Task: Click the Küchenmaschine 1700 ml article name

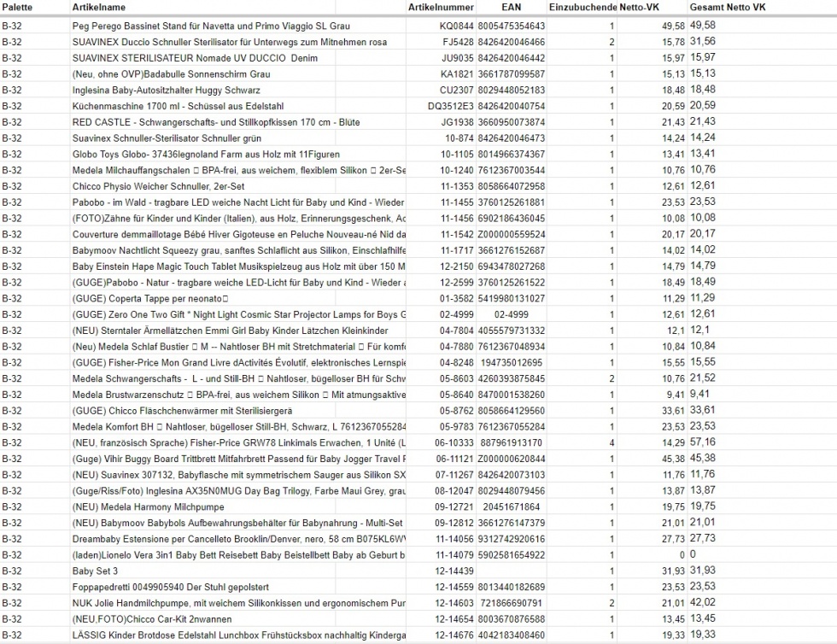Action: point(179,106)
